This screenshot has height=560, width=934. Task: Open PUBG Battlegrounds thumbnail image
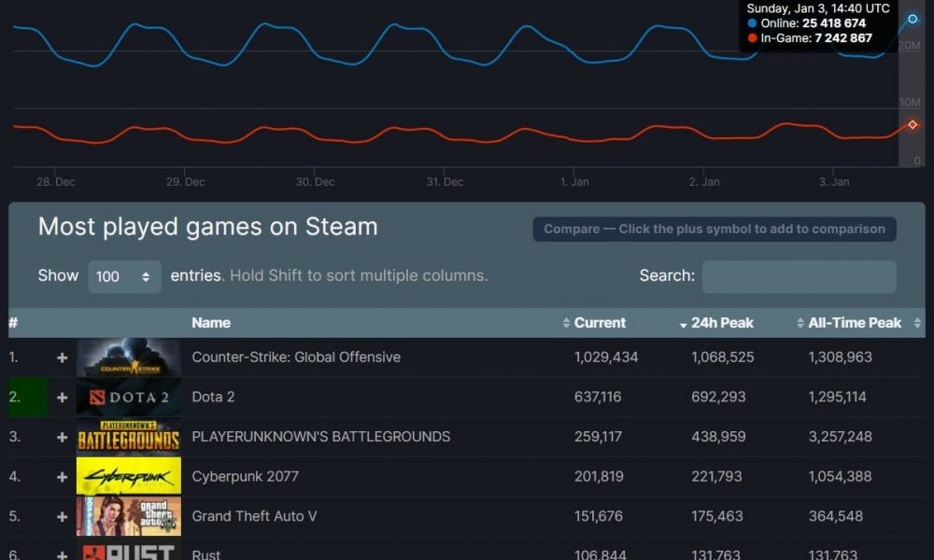pos(129,437)
